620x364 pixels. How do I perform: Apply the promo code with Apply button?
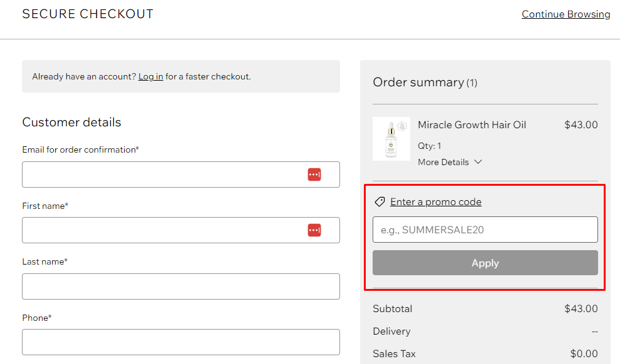click(485, 263)
